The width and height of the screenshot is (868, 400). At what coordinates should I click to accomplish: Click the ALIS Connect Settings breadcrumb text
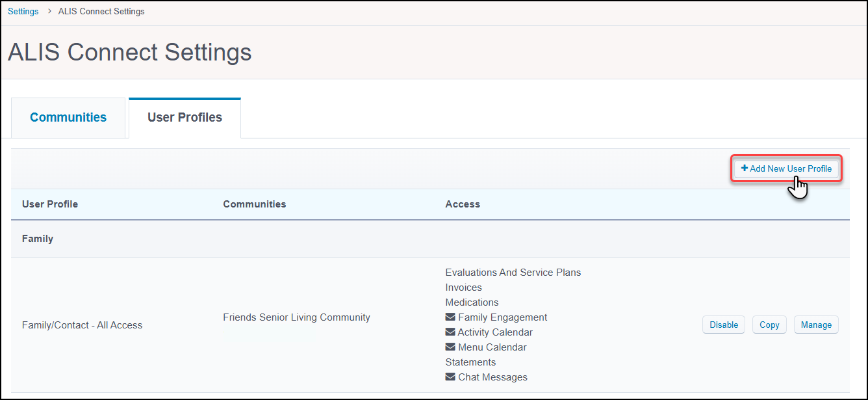point(101,11)
